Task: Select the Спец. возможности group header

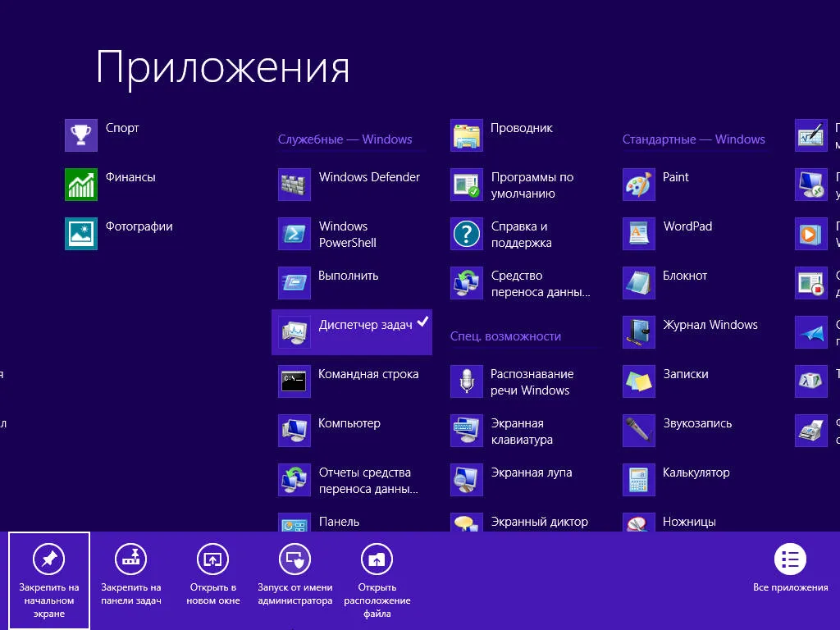Action: point(505,336)
